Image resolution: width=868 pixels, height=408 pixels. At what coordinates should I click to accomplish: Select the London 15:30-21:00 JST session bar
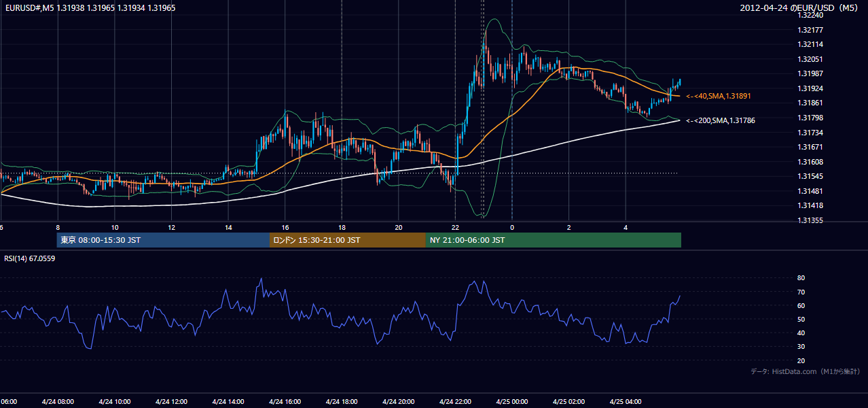pyautogui.click(x=348, y=240)
